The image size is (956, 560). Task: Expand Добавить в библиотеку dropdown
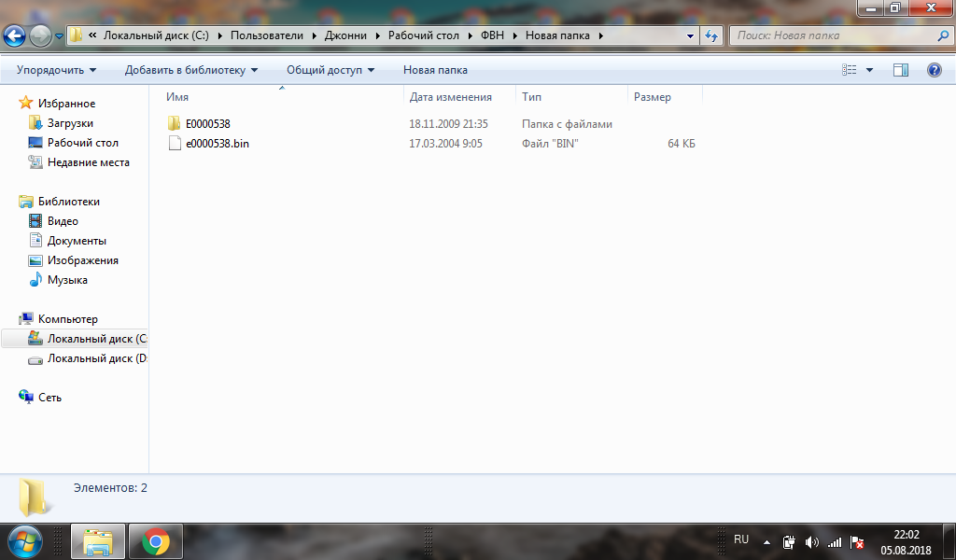pos(191,70)
